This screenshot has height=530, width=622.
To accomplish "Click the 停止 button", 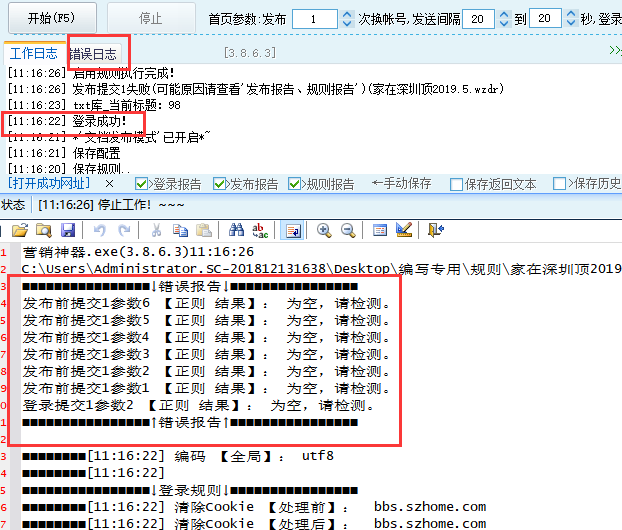I will coord(151,18).
